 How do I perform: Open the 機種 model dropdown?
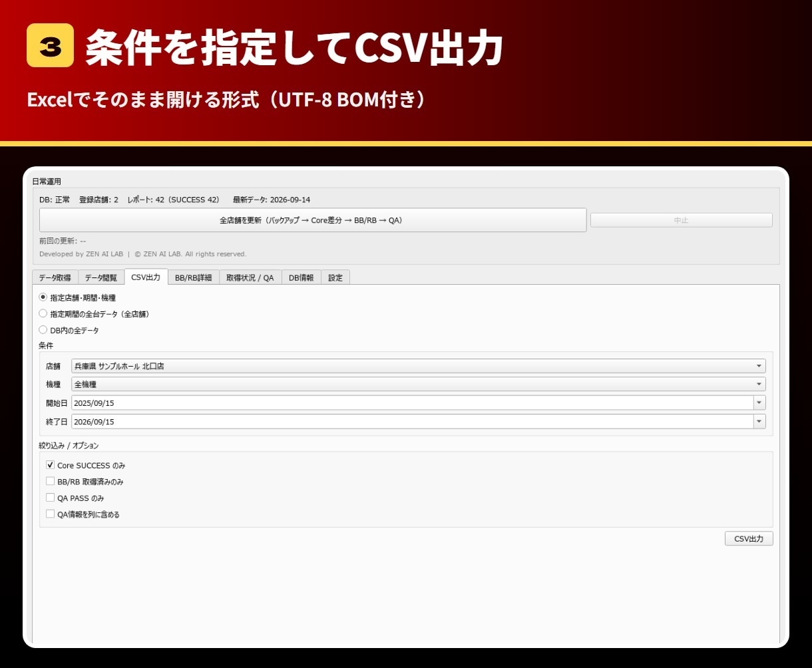[419, 384]
